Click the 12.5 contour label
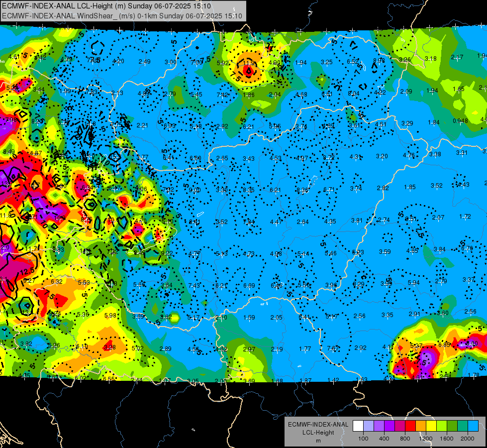 coord(27,272)
